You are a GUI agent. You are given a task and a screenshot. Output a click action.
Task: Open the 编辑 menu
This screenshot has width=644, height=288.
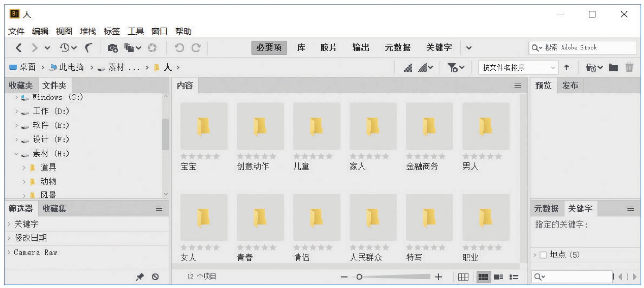pyautogui.click(x=40, y=31)
